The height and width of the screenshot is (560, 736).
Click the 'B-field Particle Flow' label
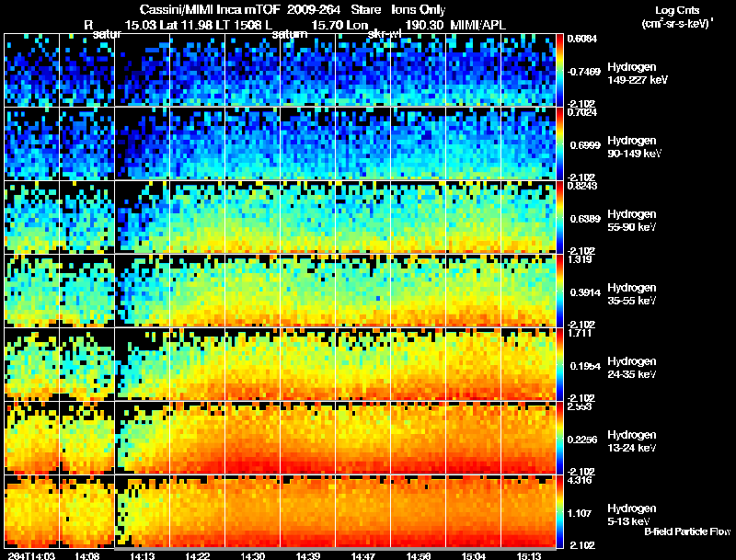coord(687,531)
